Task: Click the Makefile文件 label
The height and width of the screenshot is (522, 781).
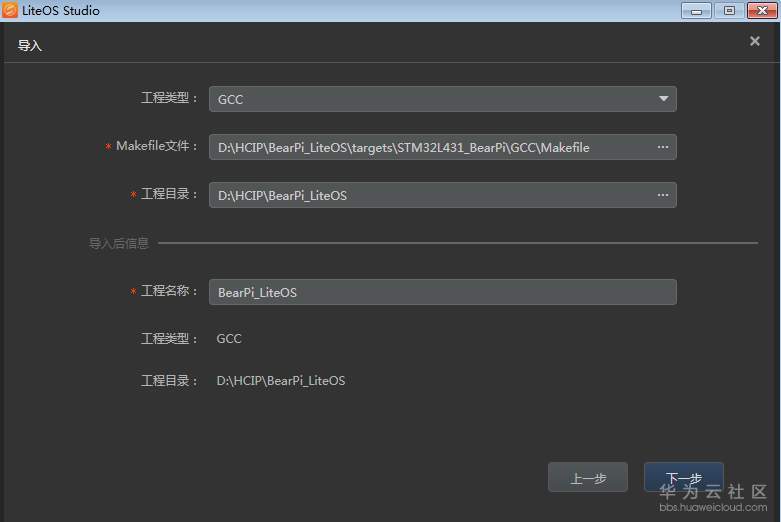Action: point(156,146)
